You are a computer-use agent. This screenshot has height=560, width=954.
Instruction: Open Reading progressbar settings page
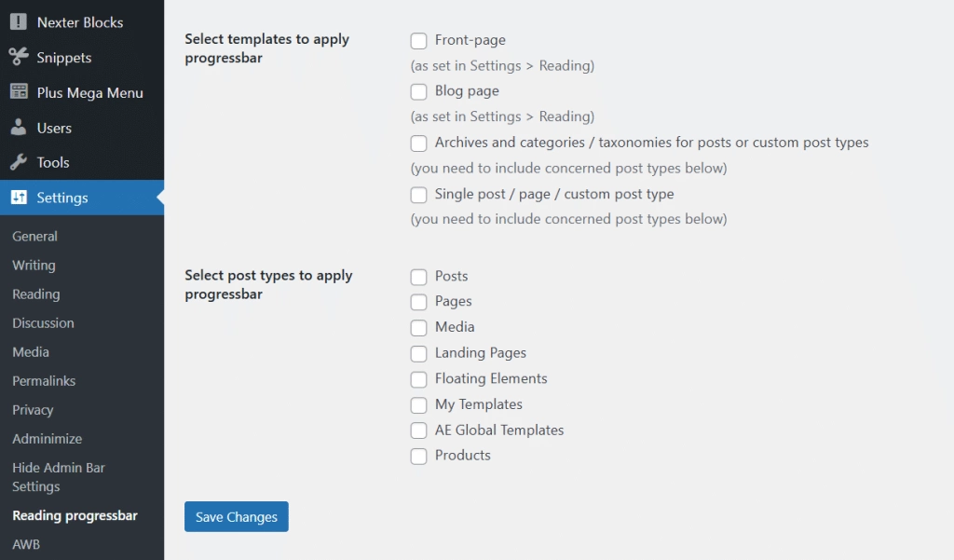pyautogui.click(x=75, y=516)
